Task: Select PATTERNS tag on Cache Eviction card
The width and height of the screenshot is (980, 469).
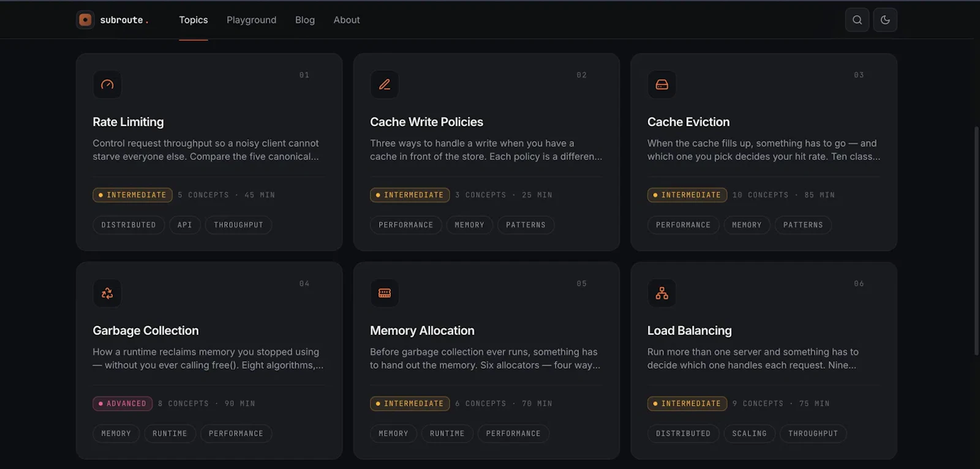Action: [x=803, y=225]
